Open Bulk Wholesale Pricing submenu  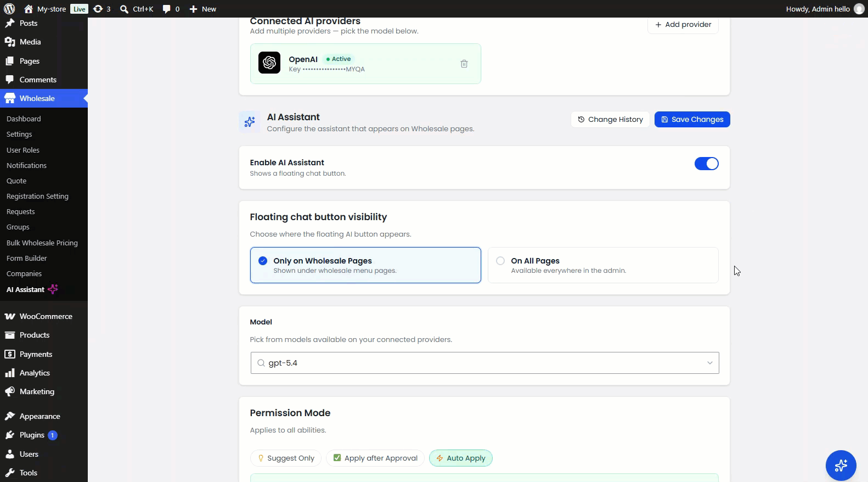click(x=42, y=243)
